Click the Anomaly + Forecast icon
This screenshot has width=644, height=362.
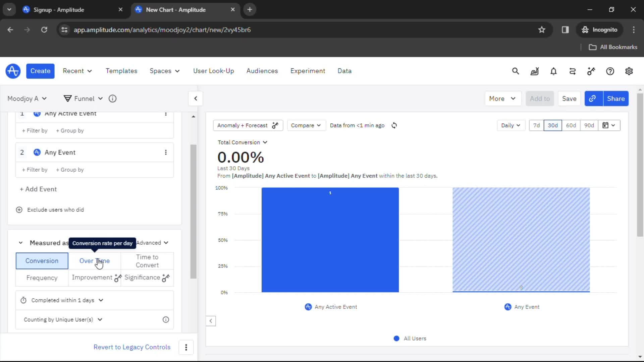[275, 125]
